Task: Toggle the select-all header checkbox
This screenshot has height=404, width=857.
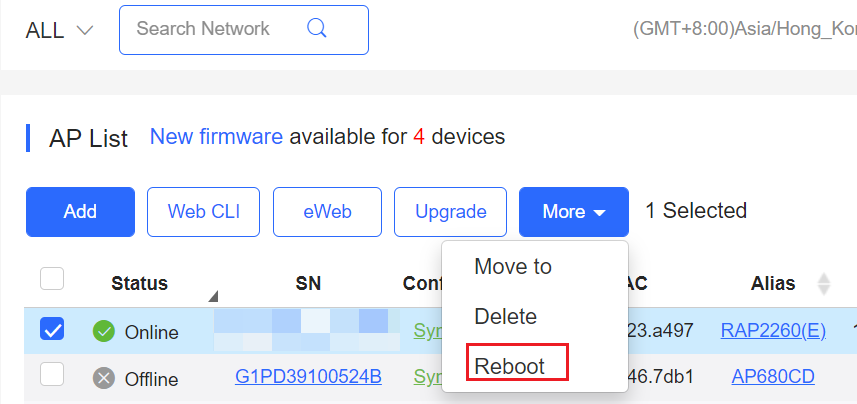Action: [x=52, y=279]
